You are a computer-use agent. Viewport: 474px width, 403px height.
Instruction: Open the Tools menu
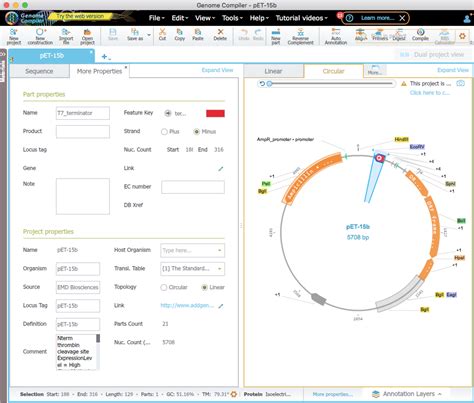coord(232,18)
